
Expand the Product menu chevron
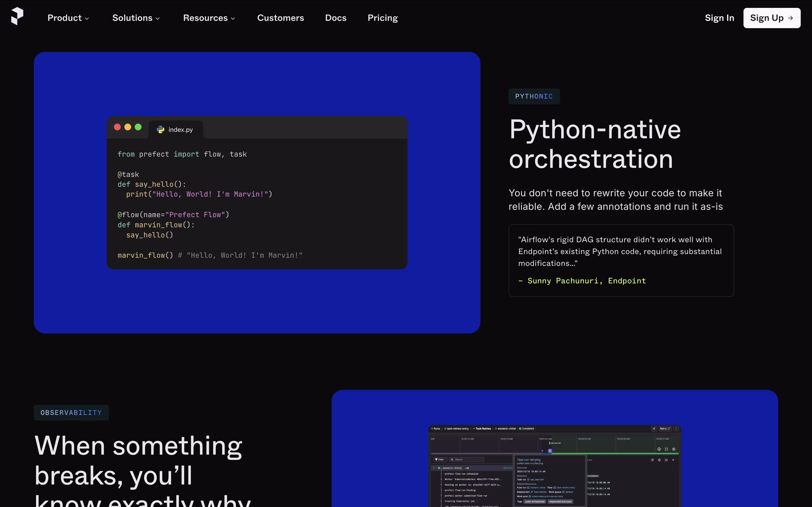[x=87, y=18]
